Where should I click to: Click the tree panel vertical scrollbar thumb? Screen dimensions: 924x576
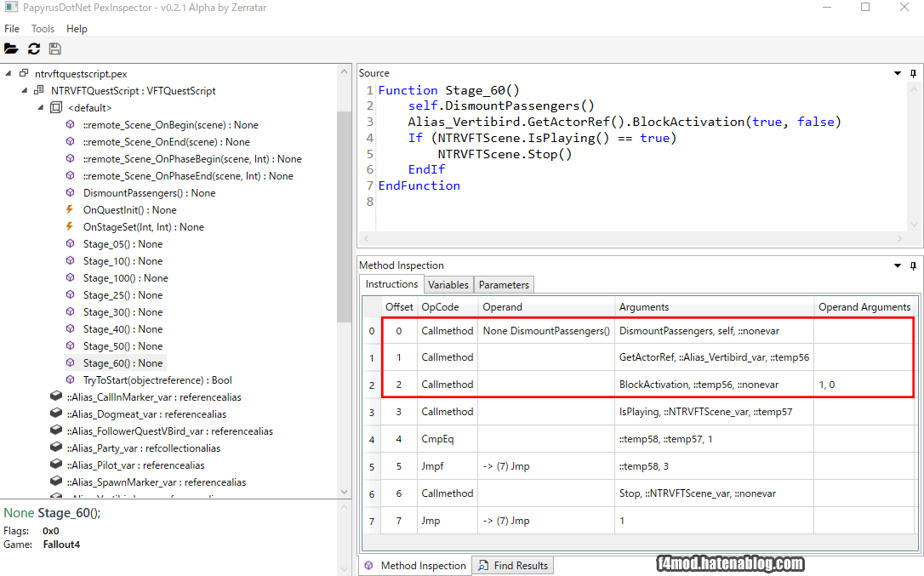344,216
